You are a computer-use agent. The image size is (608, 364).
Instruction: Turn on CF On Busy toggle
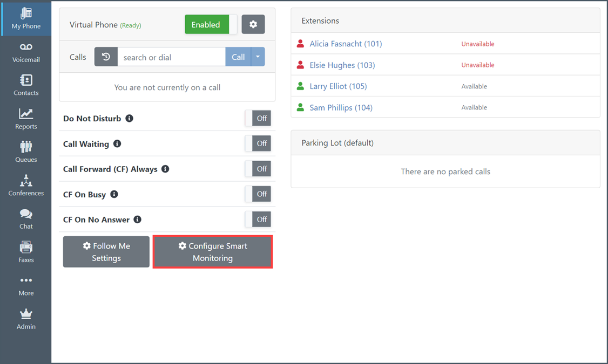[258, 194]
